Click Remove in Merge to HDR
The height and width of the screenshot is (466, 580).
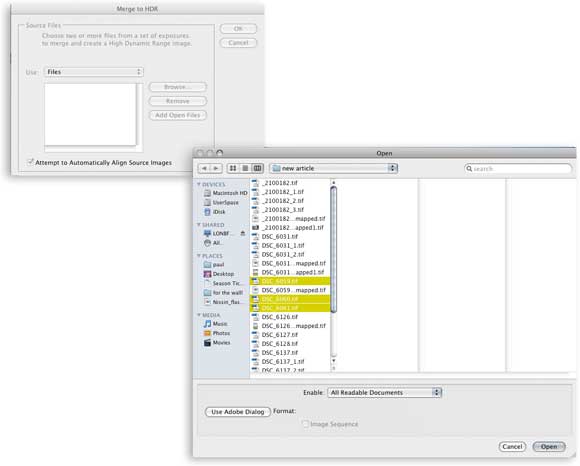[178, 101]
